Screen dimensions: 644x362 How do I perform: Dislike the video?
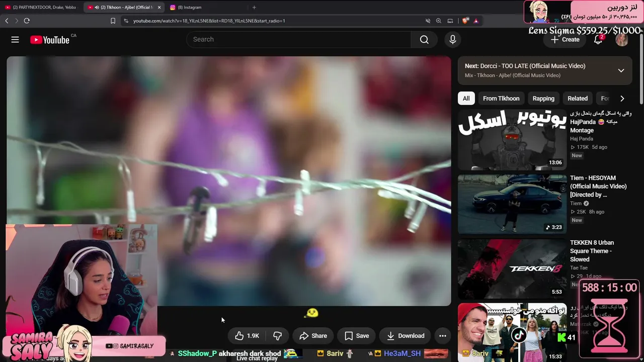[277, 336]
